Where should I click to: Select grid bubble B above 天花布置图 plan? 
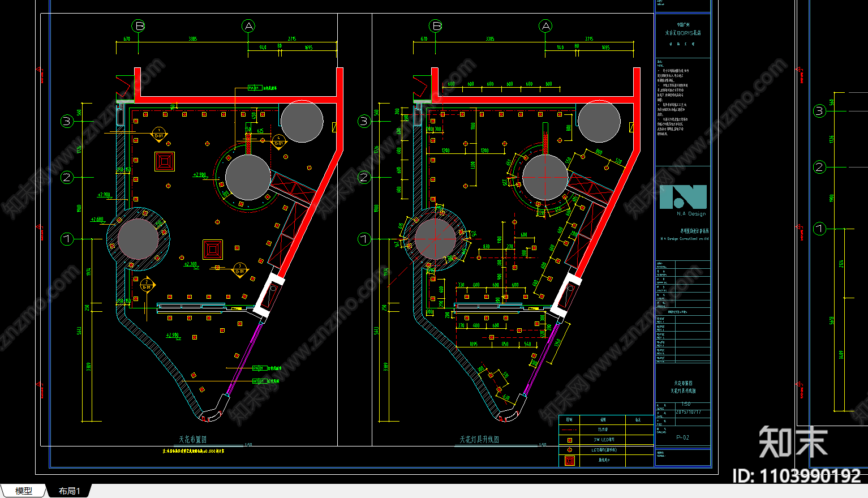[x=139, y=26]
